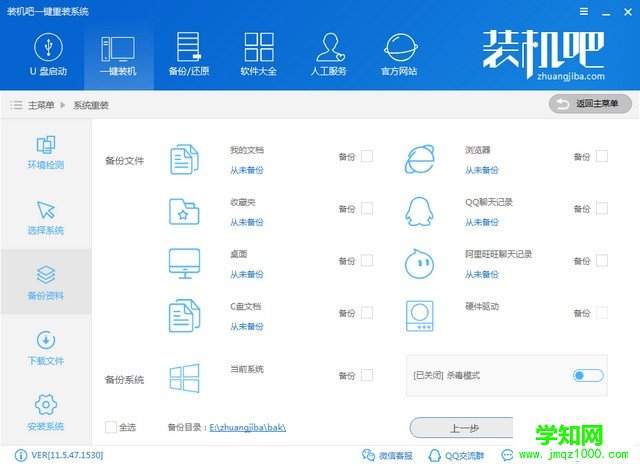Check backup box for C盘文档
The width and height of the screenshot is (640, 466).
pyautogui.click(x=367, y=313)
